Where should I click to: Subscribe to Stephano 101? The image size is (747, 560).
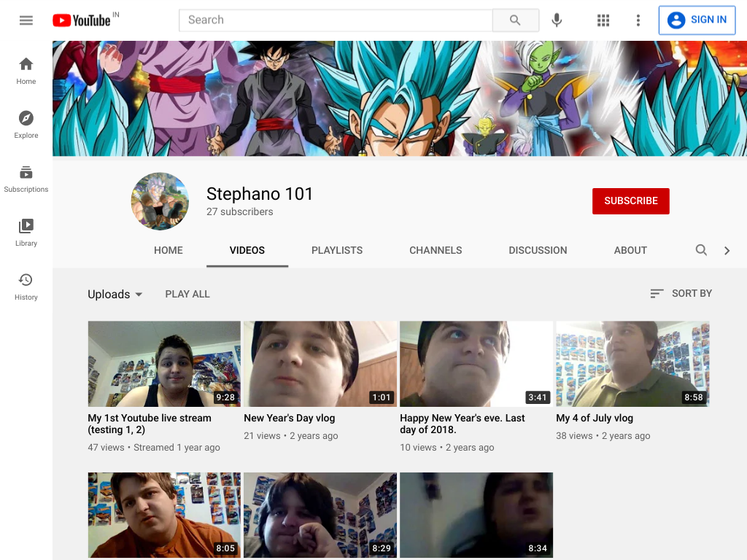click(631, 201)
